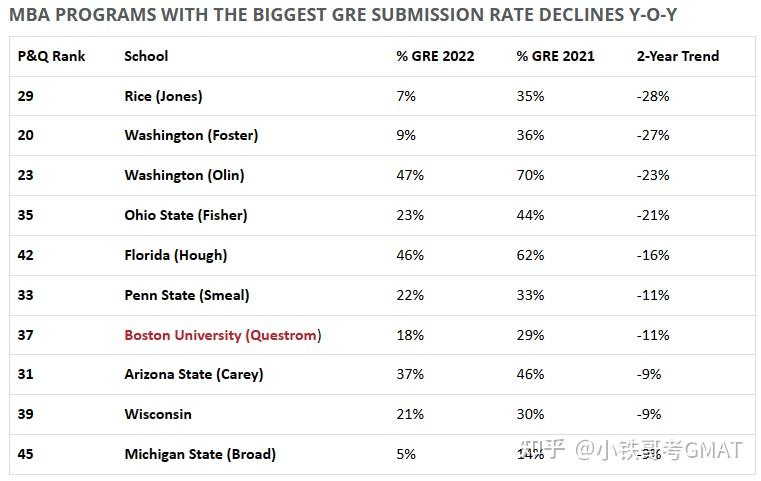Click the 2-Year Trend column header

[678, 56]
